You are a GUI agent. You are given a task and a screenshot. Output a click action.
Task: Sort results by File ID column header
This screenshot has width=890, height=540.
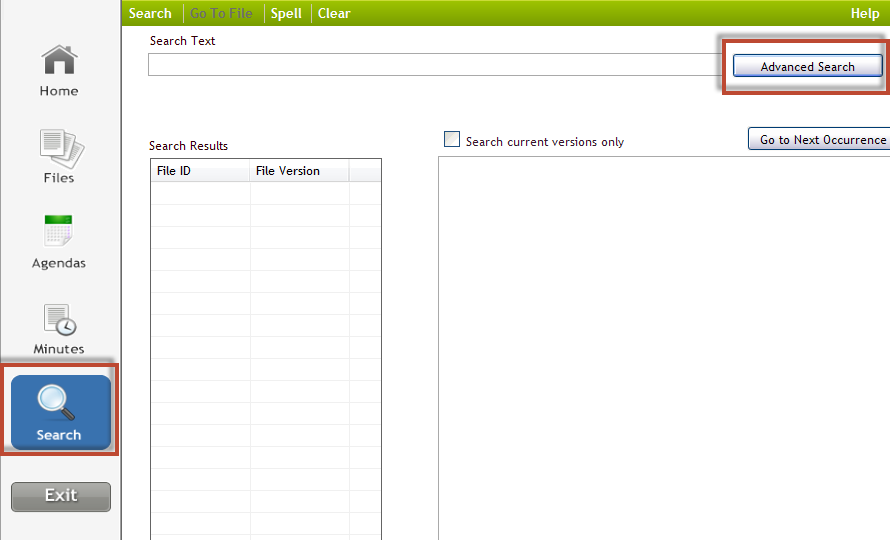pyautogui.click(x=199, y=171)
